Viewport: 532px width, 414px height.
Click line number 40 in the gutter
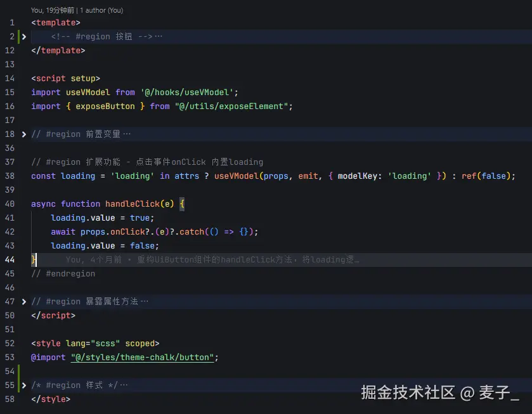point(10,204)
